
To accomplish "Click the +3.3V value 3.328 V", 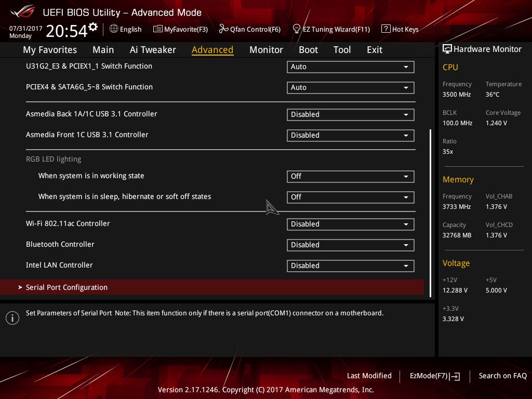I will tap(453, 319).
